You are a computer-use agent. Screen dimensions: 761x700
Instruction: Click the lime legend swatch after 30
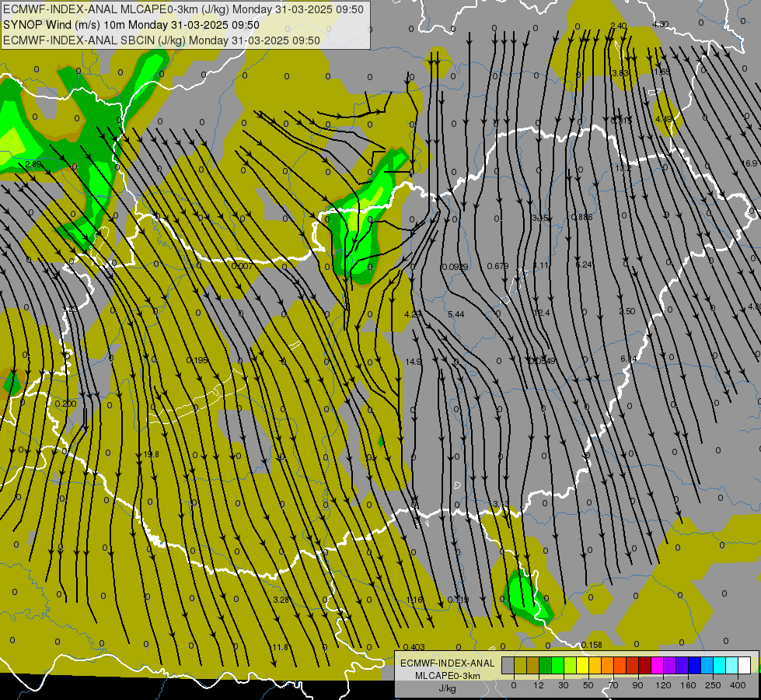[x=571, y=665]
